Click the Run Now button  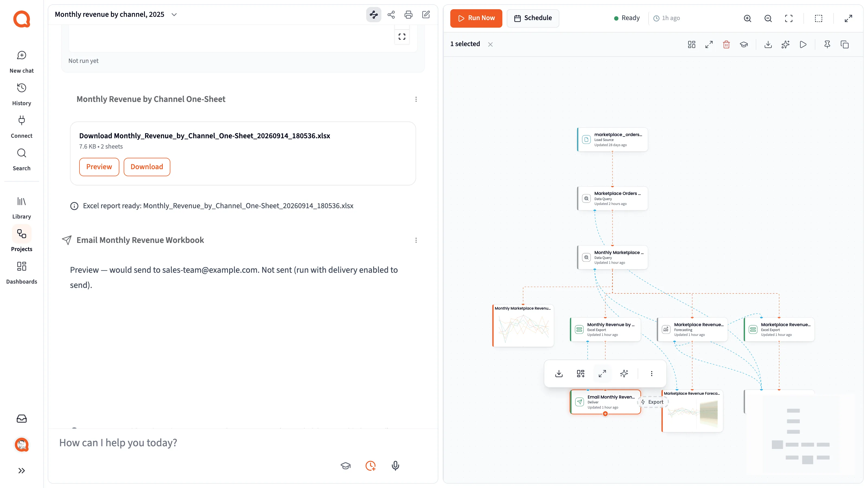476,18
